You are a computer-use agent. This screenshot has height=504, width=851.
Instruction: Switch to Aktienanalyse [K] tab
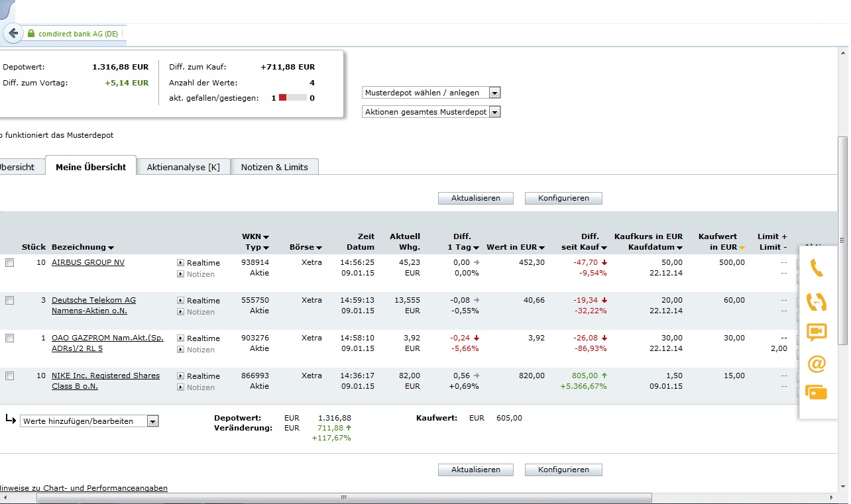click(x=183, y=167)
